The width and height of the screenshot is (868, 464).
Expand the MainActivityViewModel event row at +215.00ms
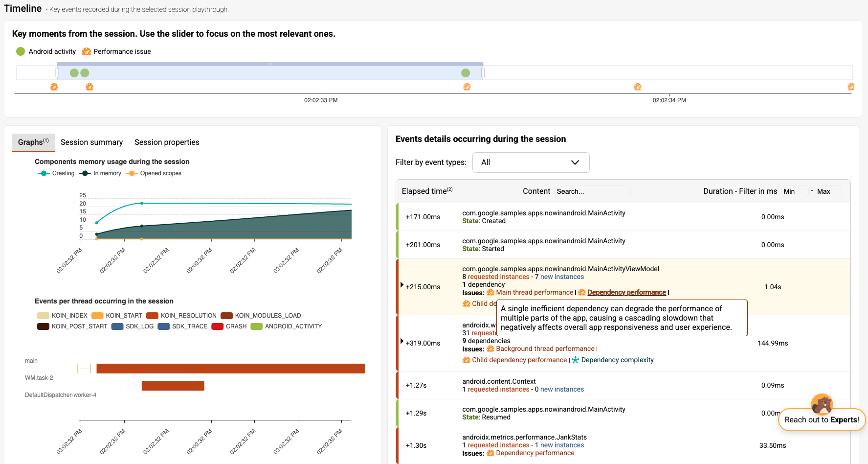[402, 285]
